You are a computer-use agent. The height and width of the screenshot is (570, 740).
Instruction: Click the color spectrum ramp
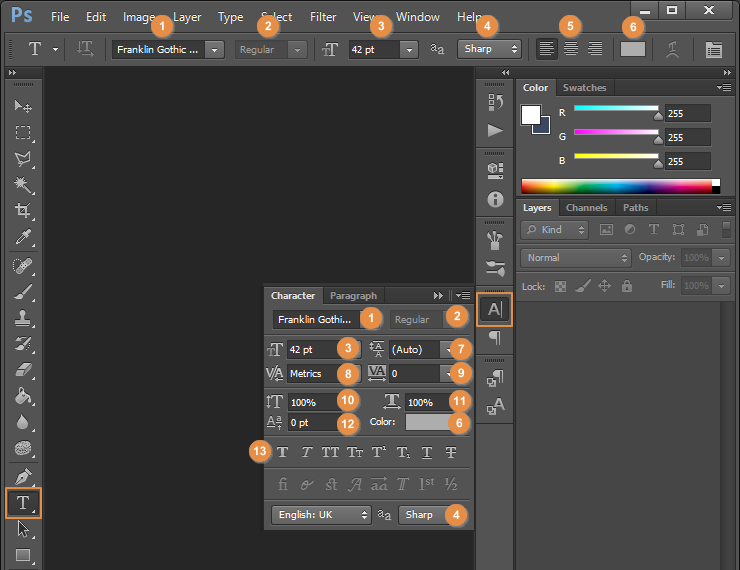[621, 186]
